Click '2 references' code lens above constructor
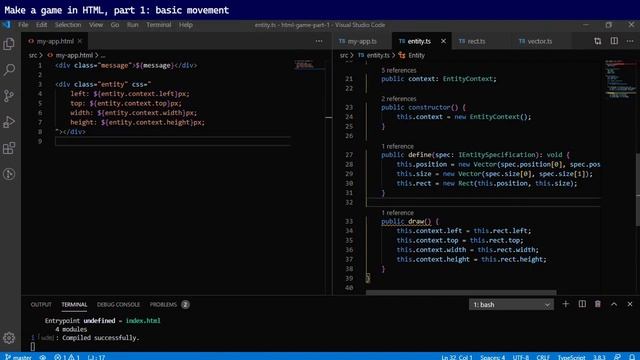Image resolution: width=640 pixels, height=360 pixels. point(399,99)
